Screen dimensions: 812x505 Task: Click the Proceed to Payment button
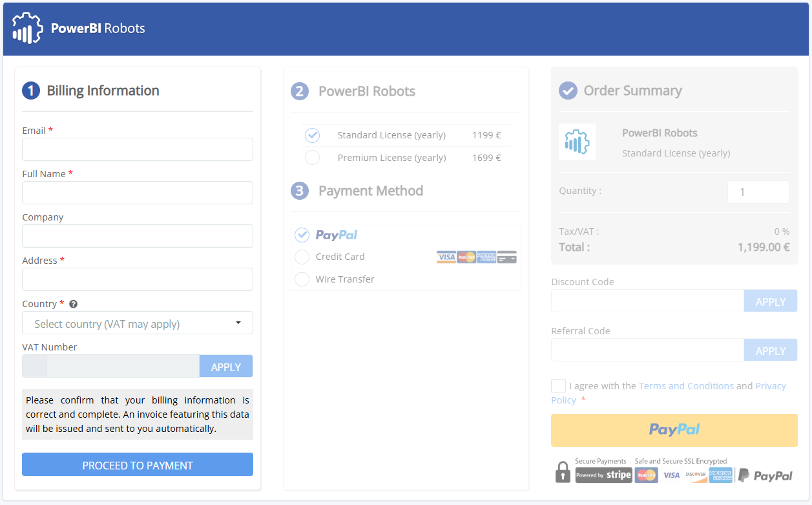[138, 465]
